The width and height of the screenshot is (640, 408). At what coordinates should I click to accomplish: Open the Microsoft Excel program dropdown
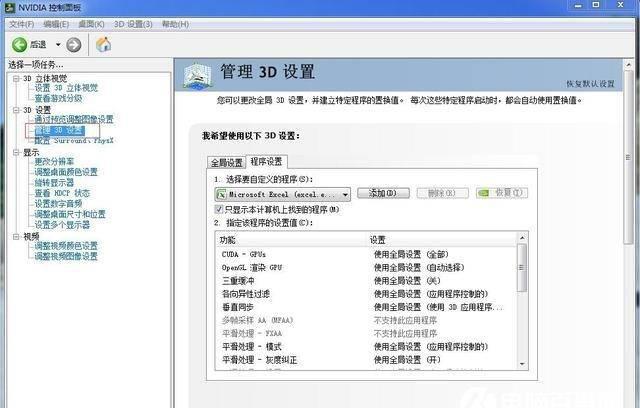pos(282,195)
